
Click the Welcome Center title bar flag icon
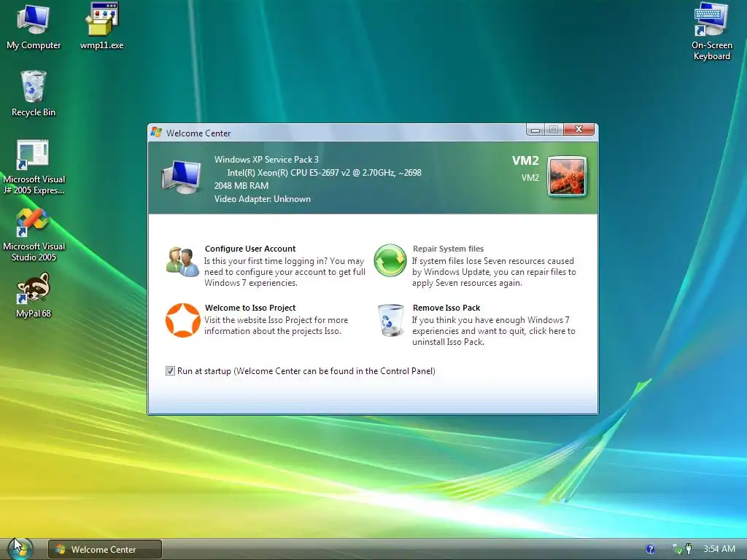[x=156, y=132]
